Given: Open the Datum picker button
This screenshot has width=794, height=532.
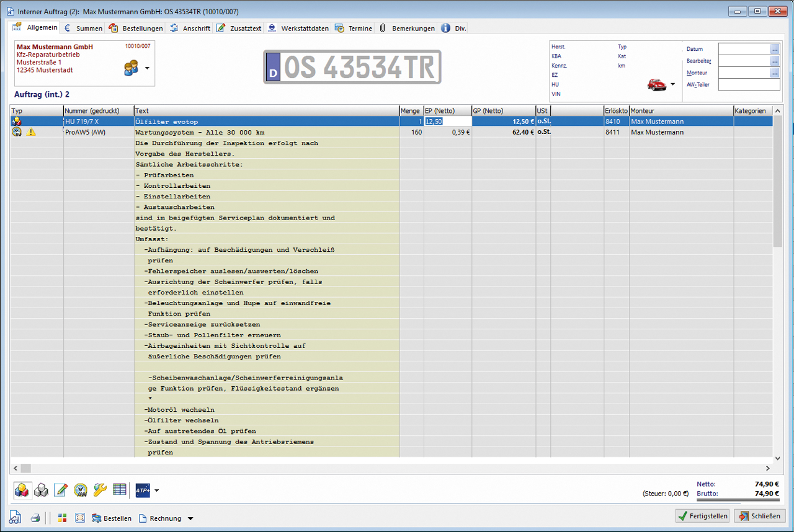Looking at the screenshot, I should [x=775, y=49].
